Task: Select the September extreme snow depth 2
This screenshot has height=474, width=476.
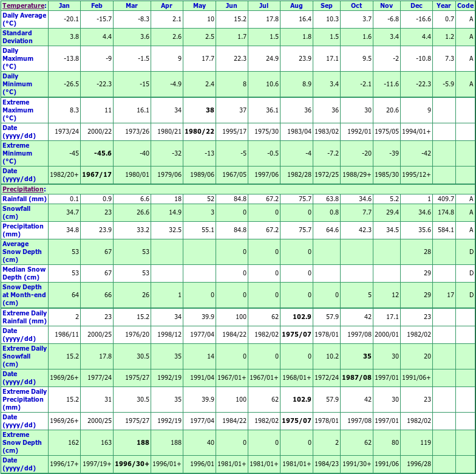Action: (337, 442)
